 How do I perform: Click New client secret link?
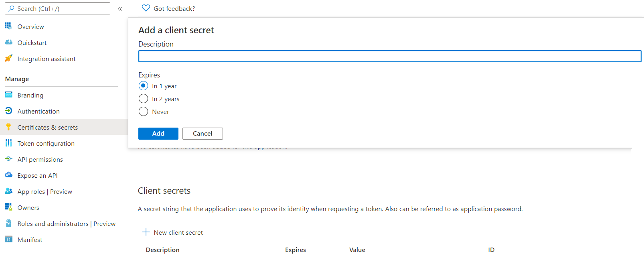point(178,232)
